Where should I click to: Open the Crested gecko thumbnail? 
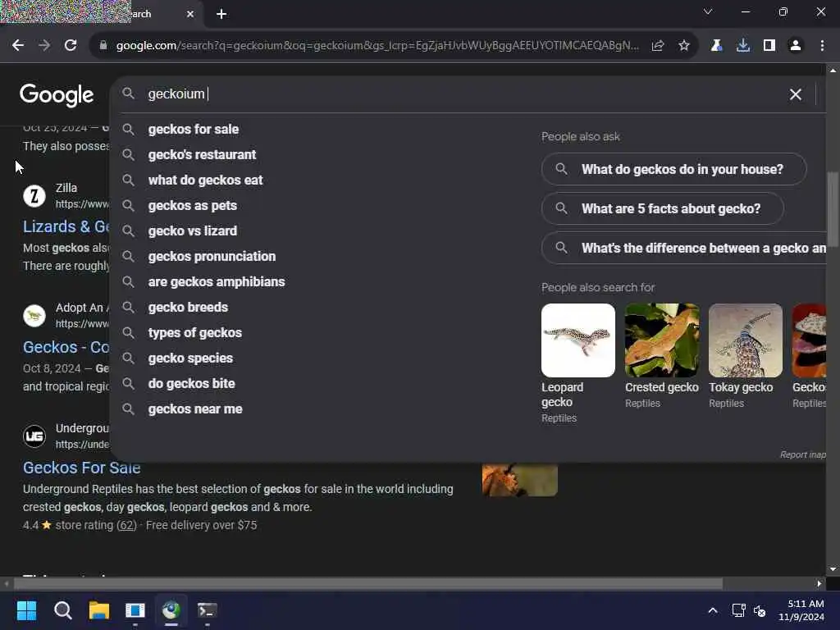(x=662, y=340)
